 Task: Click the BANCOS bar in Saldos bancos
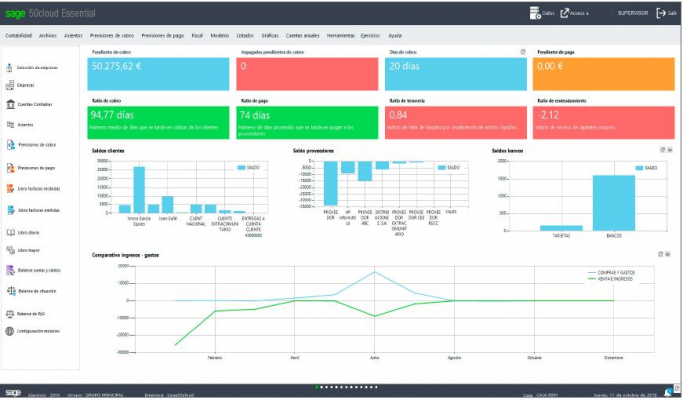614,203
